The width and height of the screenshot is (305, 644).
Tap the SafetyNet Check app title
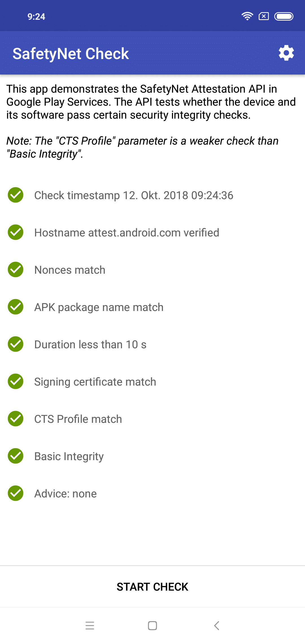pyautogui.click(x=71, y=54)
